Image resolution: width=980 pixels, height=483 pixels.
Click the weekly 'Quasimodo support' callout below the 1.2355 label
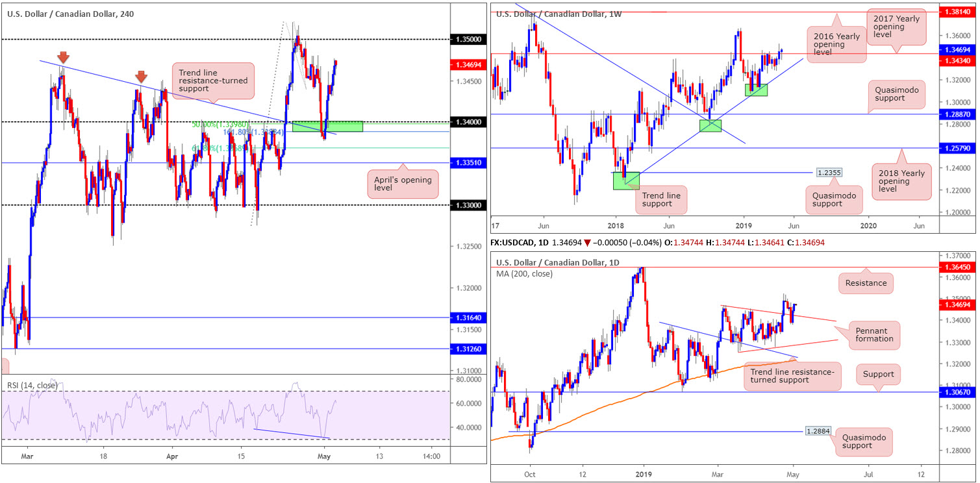pyautogui.click(x=833, y=199)
